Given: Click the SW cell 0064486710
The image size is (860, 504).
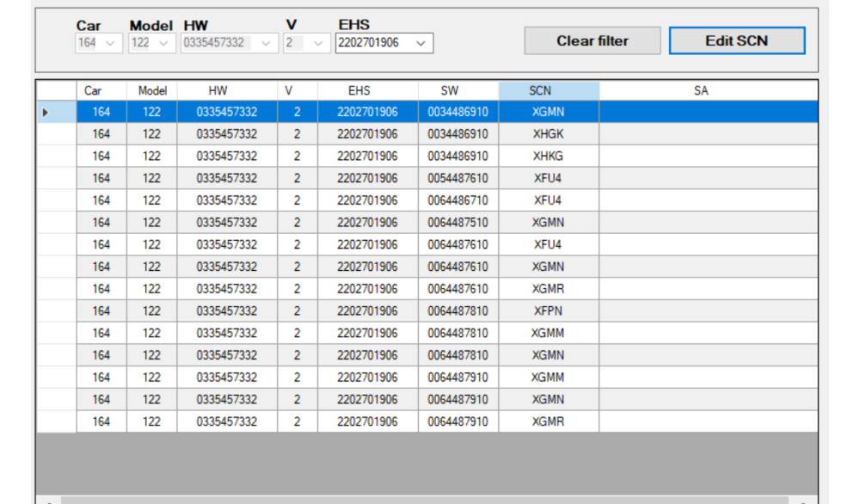Looking at the screenshot, I should click(x=458, y=200).
